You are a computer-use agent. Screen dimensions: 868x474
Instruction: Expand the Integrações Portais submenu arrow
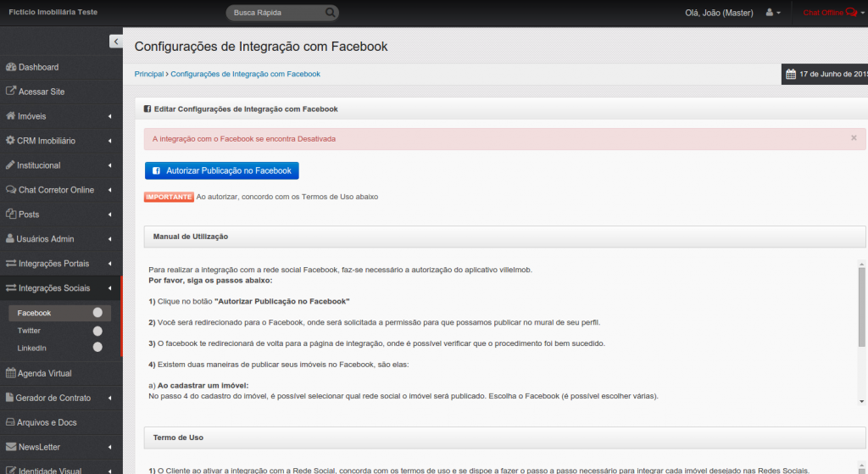click(109, 264)
